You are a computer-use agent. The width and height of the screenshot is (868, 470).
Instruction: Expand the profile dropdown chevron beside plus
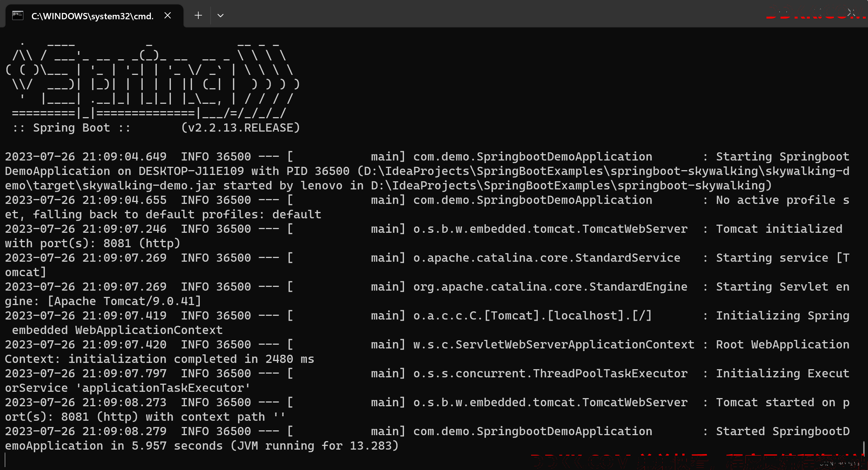(221, 16)
